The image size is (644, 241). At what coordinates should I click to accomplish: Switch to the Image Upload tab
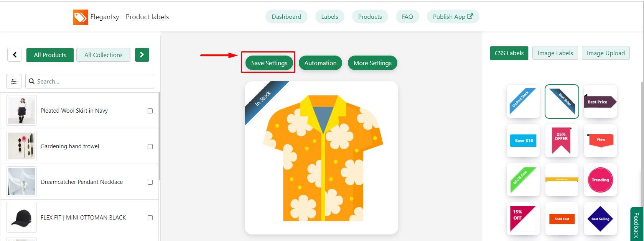click(x=606, y=53)
